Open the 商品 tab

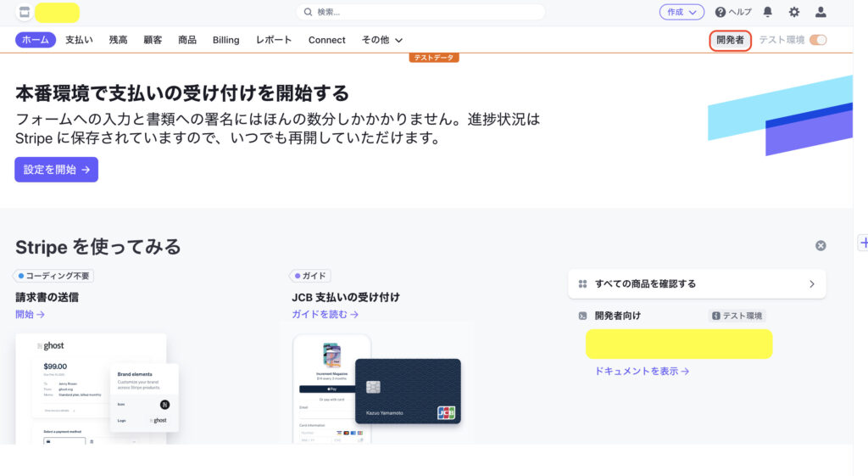187,40
